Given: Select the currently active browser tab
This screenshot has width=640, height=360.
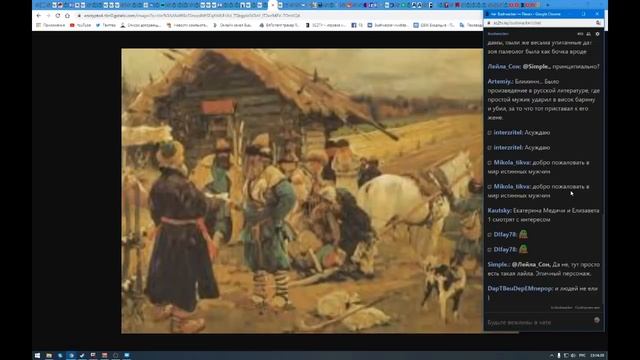Looking at the screenshot, I should coord(273,5).
